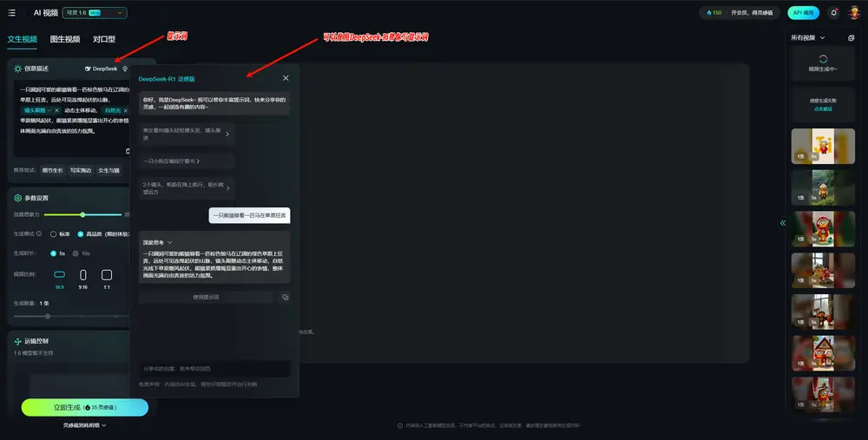The image size is (868, 440).
Task: Open the hamburger menu in top-left corner
Action: pyautogui.click(x=11, y=13)
